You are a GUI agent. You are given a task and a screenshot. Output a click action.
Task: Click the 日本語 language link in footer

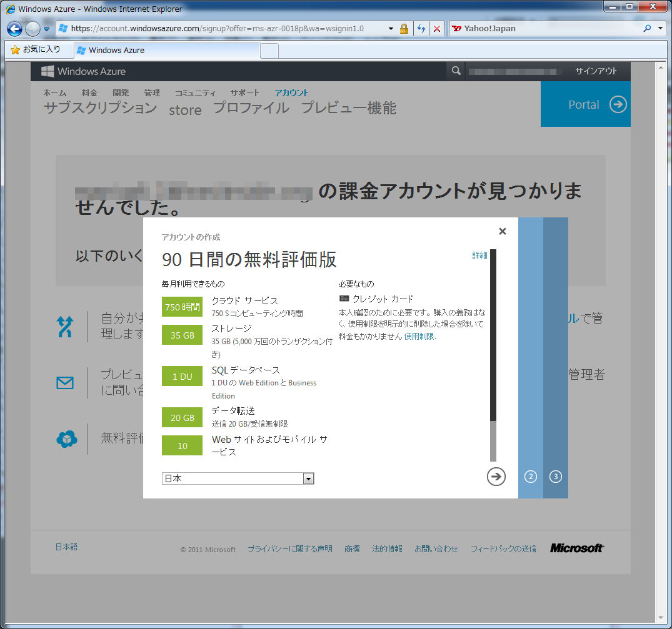(x=66, y=547)
